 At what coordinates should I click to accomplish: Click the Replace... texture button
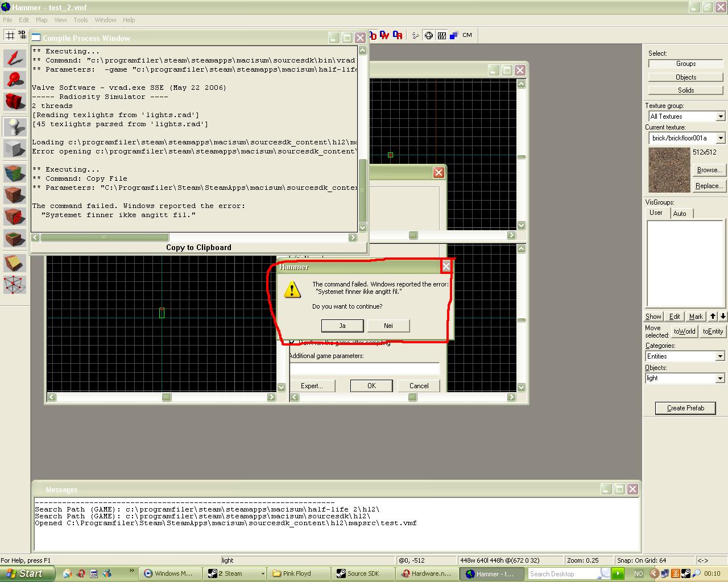(709, 186)
